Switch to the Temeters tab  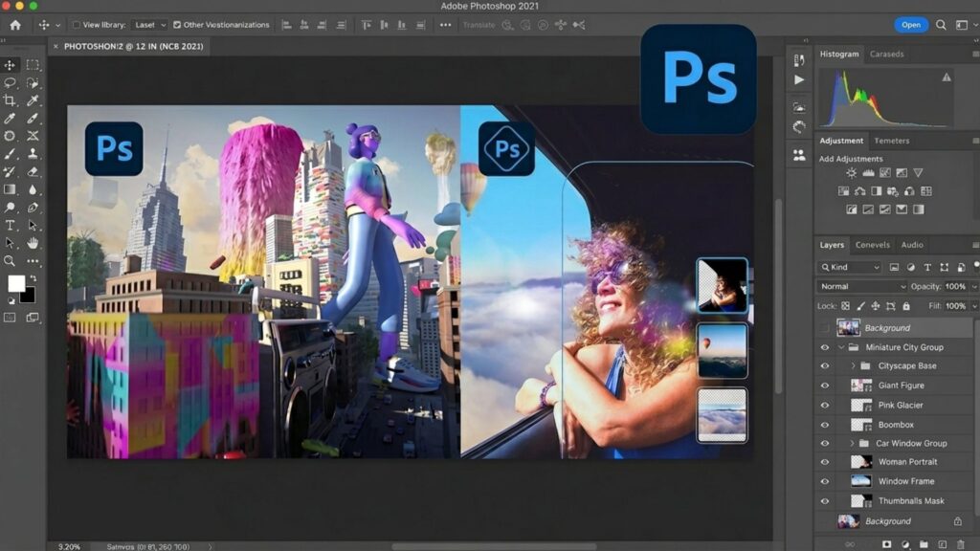[891, 142]
